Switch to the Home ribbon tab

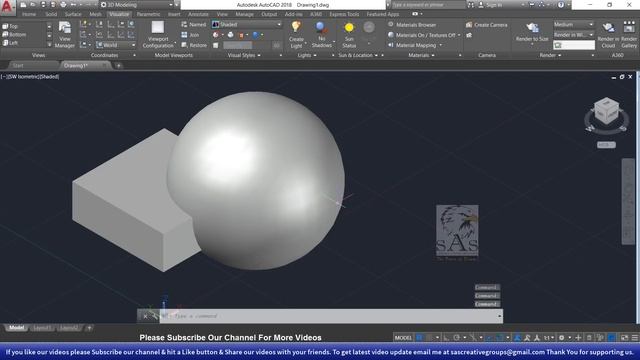[x=29, y=14]
